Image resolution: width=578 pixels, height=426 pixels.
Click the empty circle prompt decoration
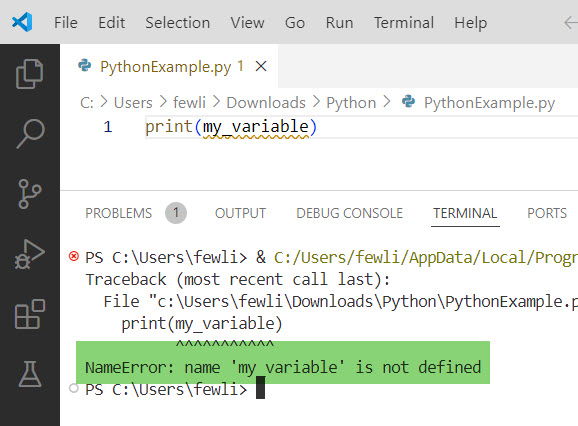click(74, 388)
